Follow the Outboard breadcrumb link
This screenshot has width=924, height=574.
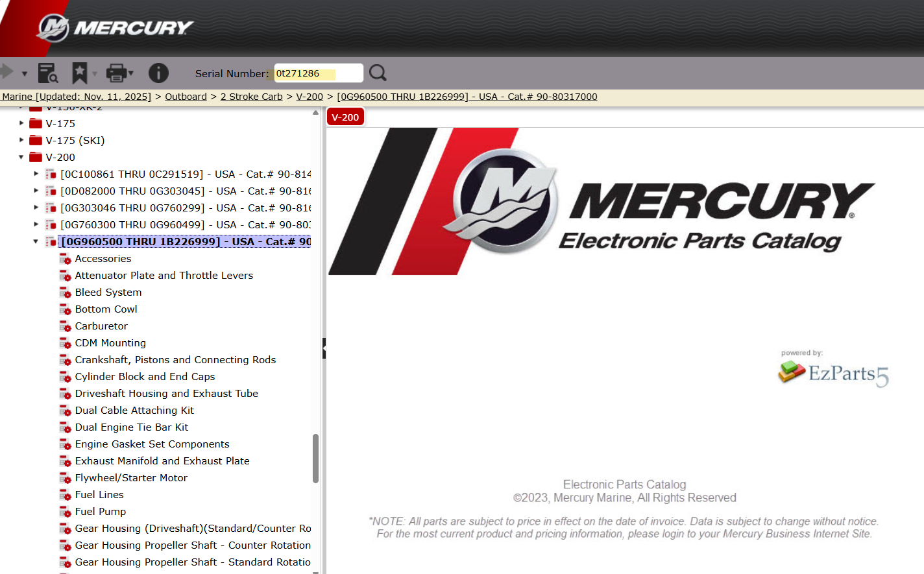tap(186, 97)
